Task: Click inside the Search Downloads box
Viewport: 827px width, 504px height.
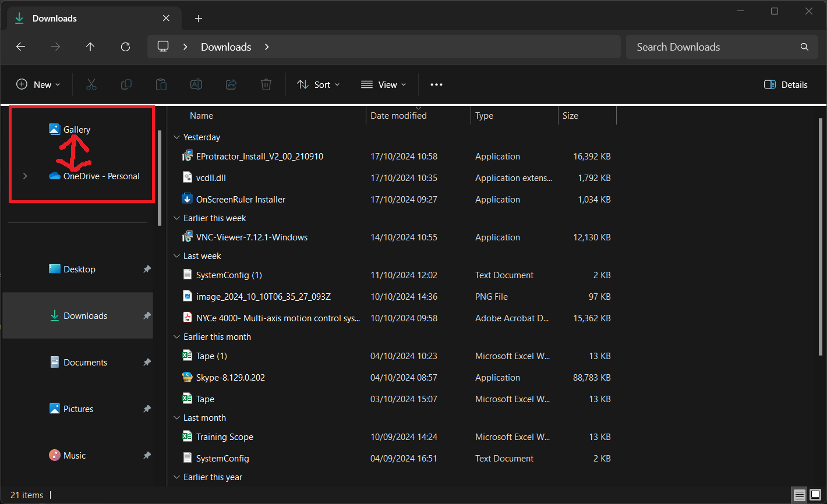Action: pyautogui.click(x=699, y=47)
